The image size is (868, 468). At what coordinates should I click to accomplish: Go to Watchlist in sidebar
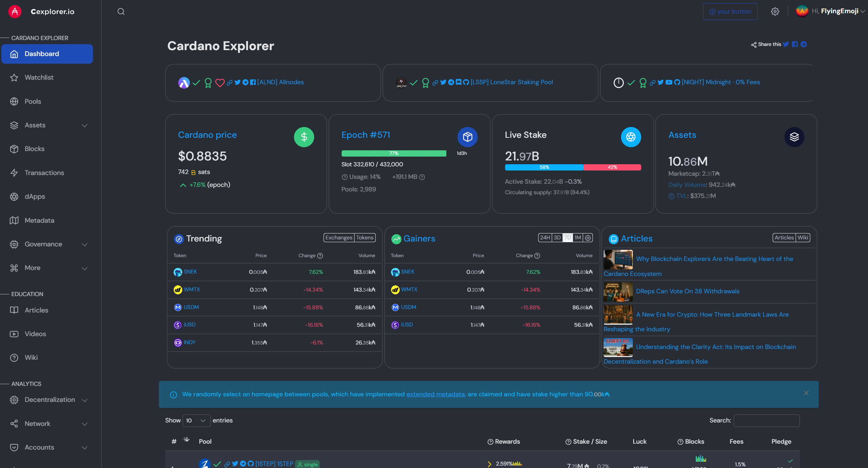39,78
